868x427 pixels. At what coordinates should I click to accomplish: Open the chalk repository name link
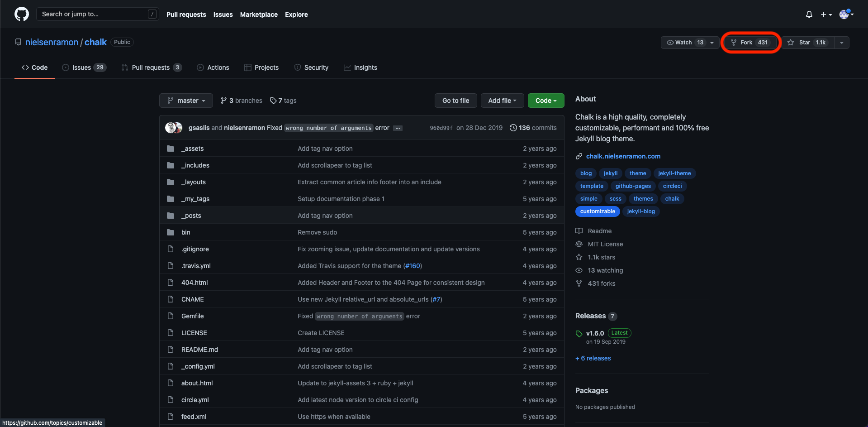click(x=95, y=42)
